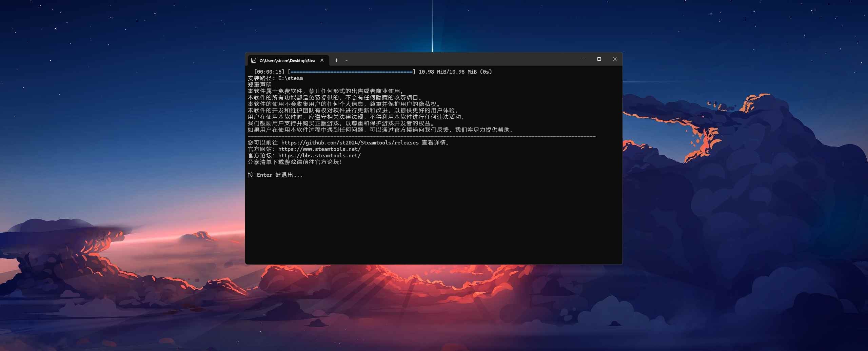Click the terminal icon on the tab
This screenshot has width=868, height=351.
click(254, 60)
